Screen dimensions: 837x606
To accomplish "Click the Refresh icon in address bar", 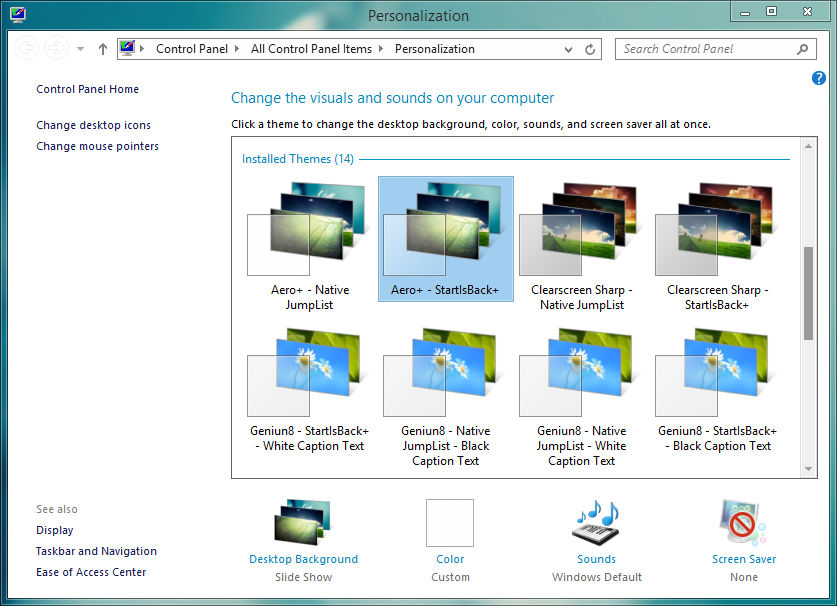I will 590,49.
